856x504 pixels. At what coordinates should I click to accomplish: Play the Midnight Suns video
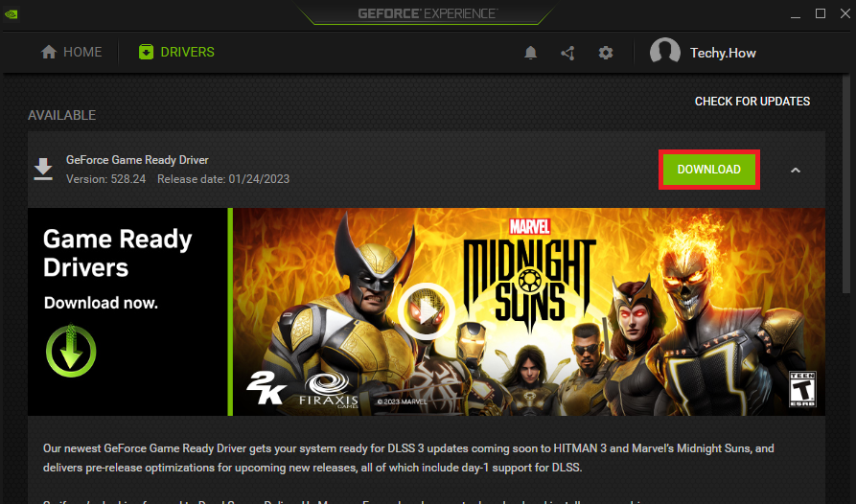(426, 312)
